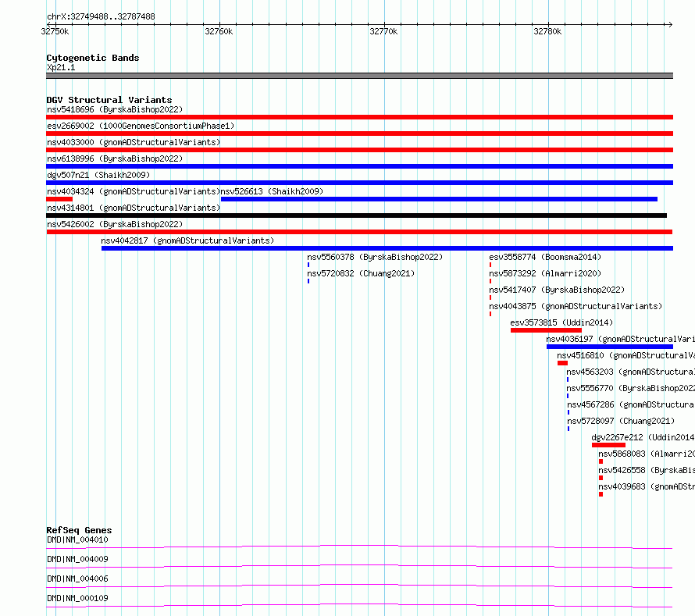Click the 32780k ruler tick label
This screenshot has height=616, width=695.
coord(547,31)
